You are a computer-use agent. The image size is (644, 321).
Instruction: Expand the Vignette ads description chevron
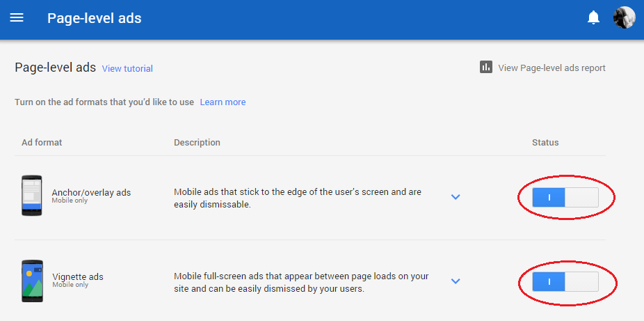click(x=455, y=281)
